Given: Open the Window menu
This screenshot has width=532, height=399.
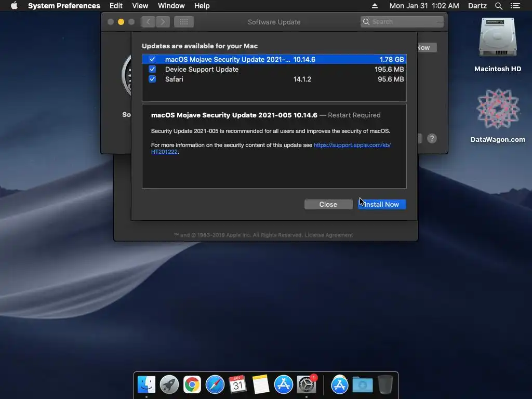Looking at the screenshot, I should click(x=171, y=6).
